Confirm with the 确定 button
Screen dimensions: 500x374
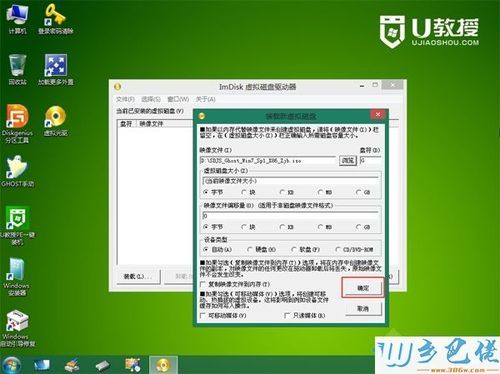tap(363, 288)
